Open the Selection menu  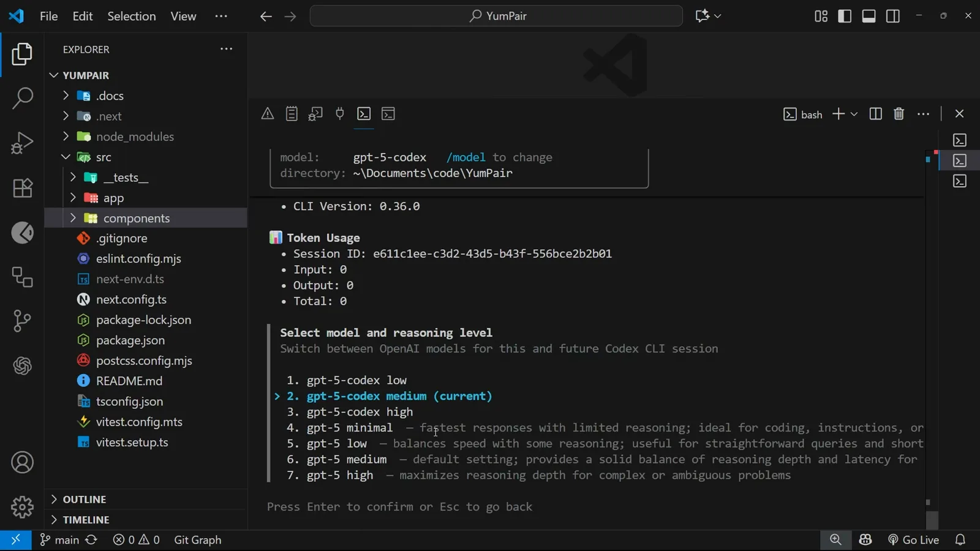[x=132, y=16]
